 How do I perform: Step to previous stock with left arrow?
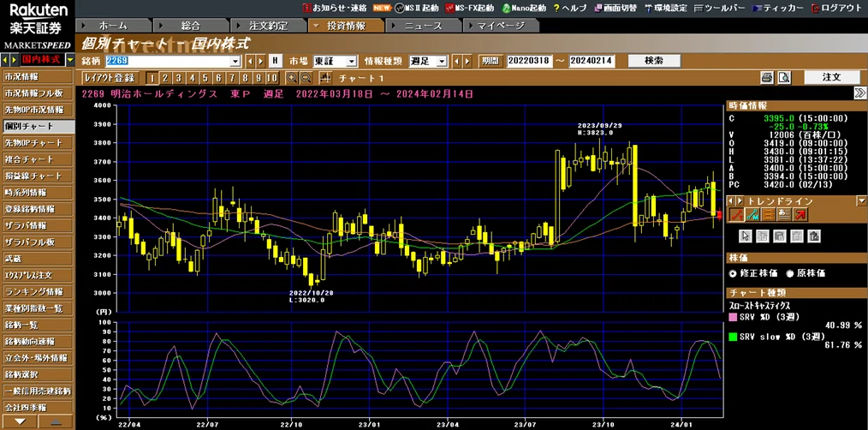250,61
